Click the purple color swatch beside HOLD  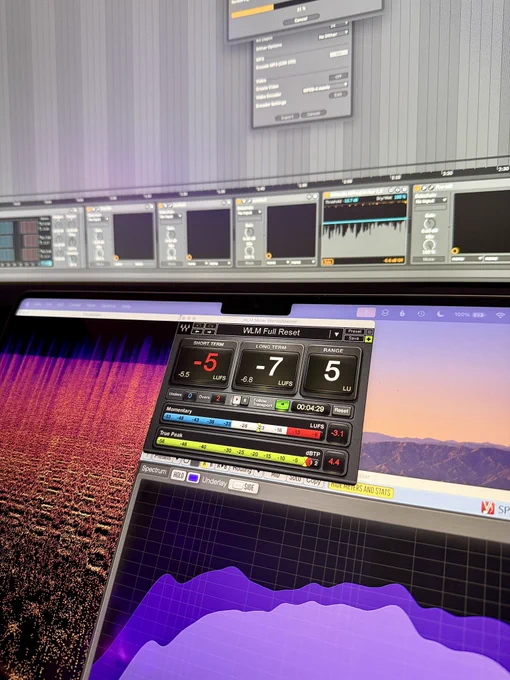point(193,478)
